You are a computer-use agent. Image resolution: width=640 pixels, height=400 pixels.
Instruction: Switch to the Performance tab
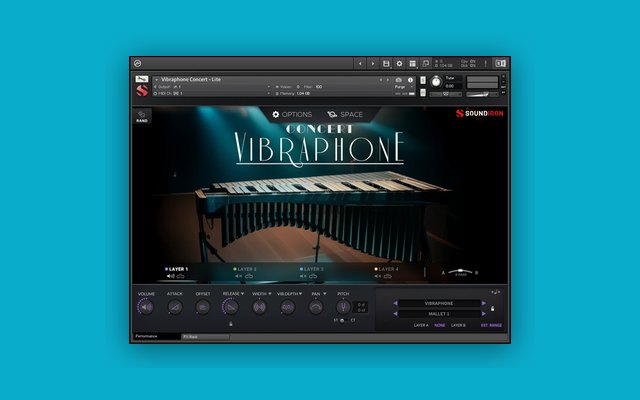click(x=156, y=337)
